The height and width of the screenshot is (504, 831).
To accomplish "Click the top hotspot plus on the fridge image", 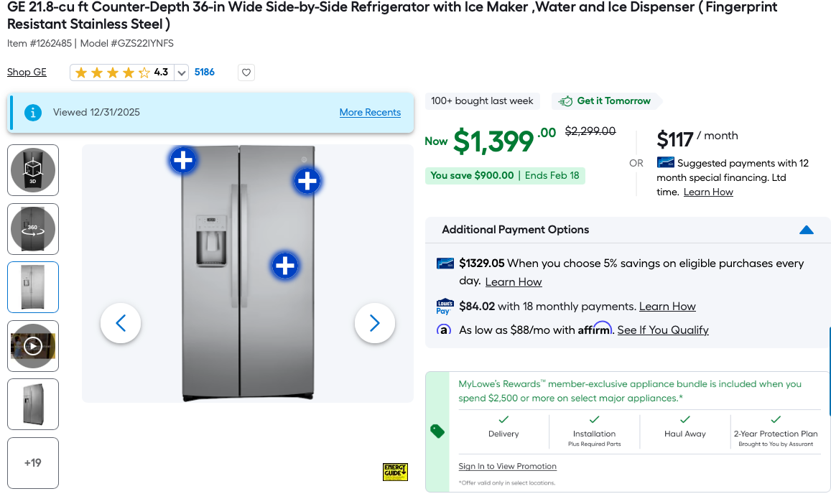I will pyautogui.click(x=182, y=161).
